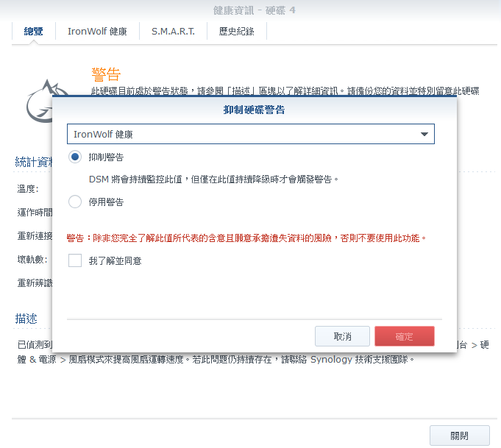Click the IronWolf logo icon
501x448 pixels.
click(x=40, y=101)
